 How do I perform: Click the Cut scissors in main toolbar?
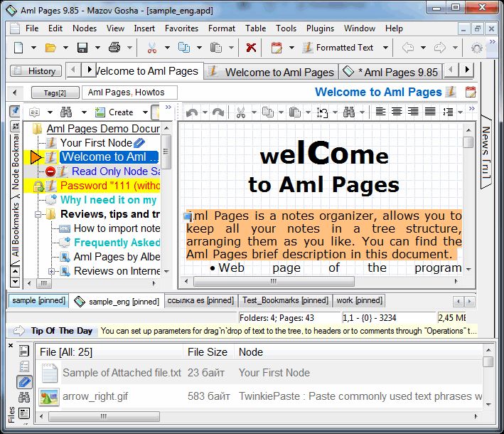(x=151, y=48)
